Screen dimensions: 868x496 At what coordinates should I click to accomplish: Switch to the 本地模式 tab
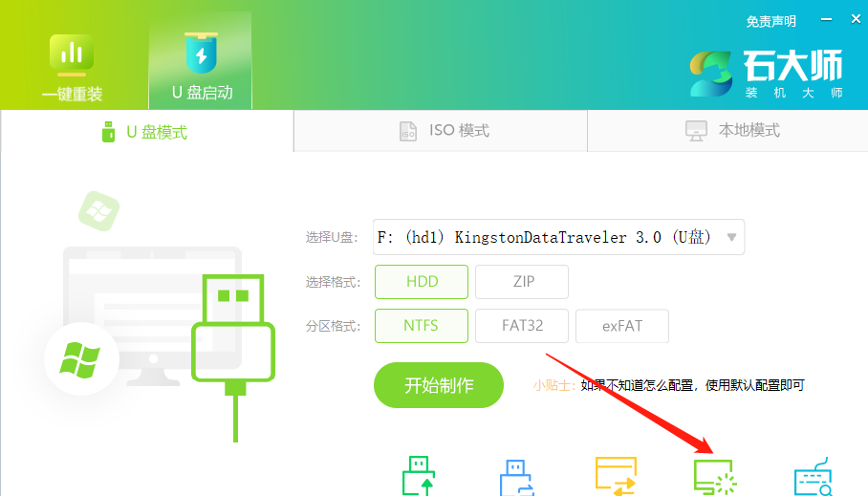[x=727, y=131]
